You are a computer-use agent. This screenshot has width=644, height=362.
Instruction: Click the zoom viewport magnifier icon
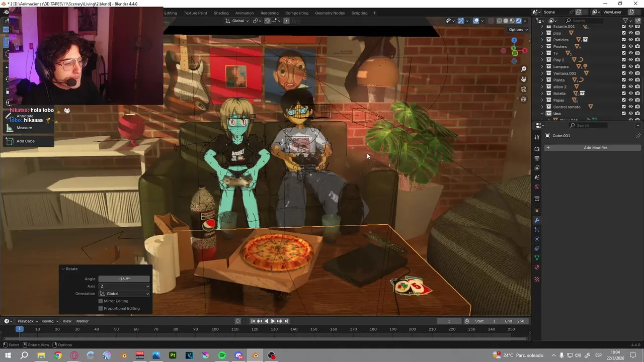point(524,69)
